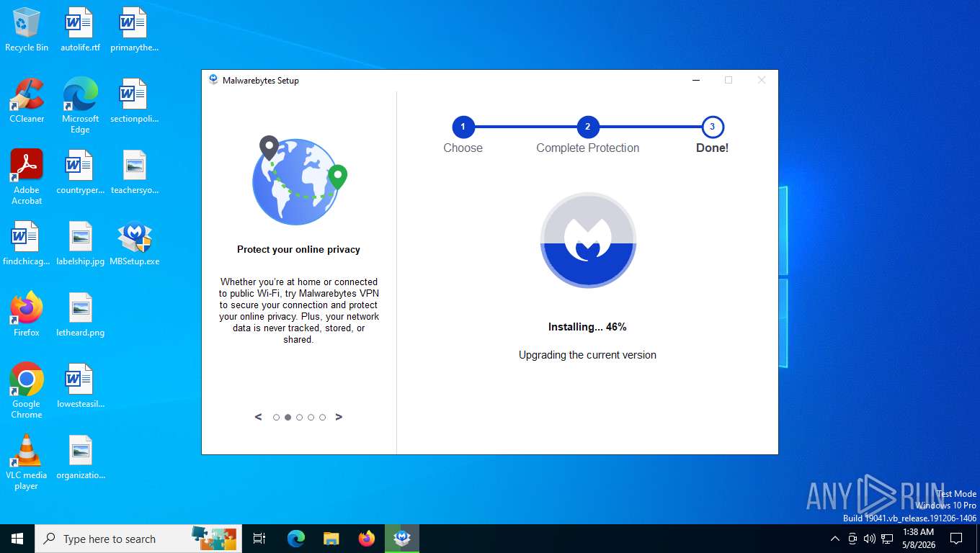Viewport: 980px width, 553px height.
Task: Select labelship.jpg image file
Action: (x=80, y=243)
